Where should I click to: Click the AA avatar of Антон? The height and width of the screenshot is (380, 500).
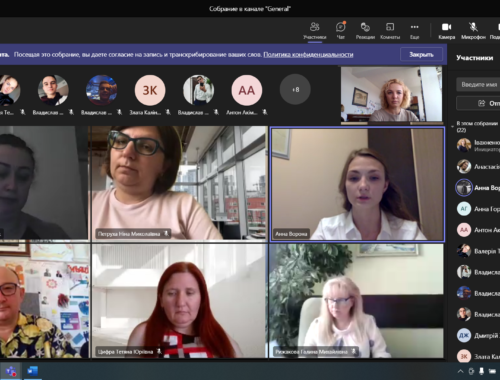pos(247,90)
